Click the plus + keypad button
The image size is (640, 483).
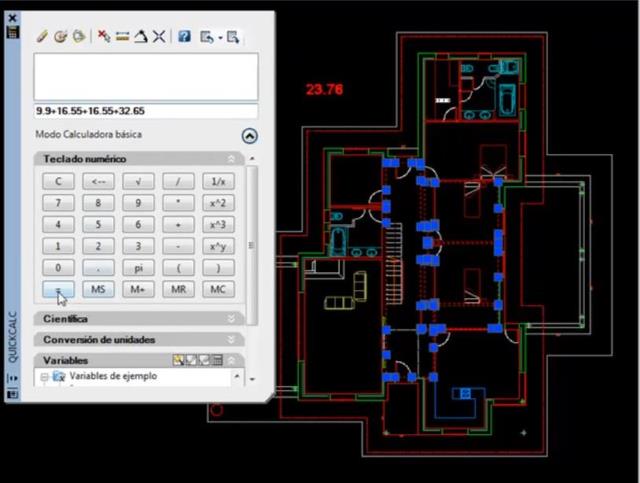click(x=178, y=225)
